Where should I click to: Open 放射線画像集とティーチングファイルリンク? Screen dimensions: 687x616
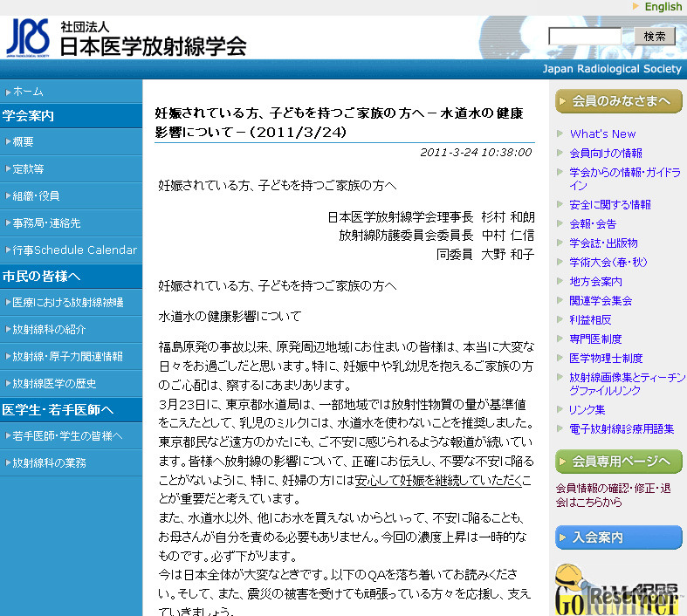pyautogui.click(x=627, y=384)
